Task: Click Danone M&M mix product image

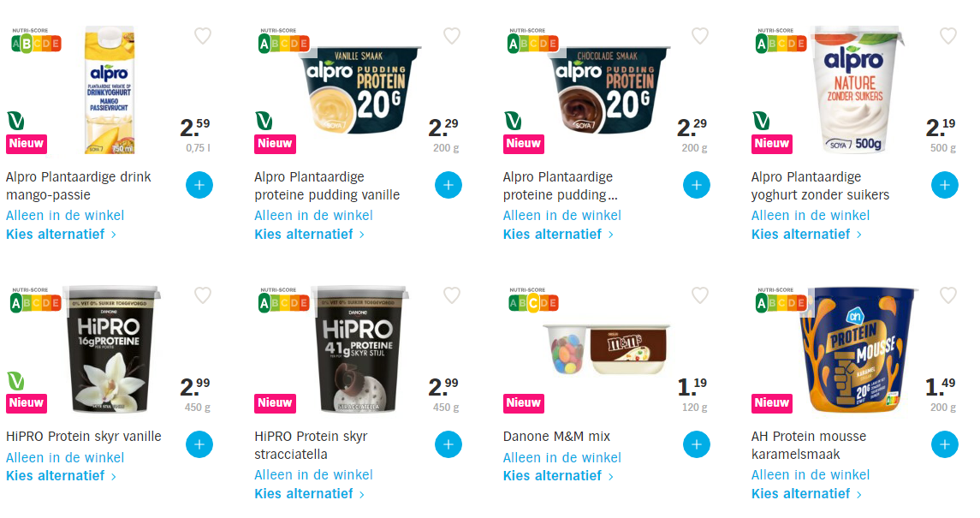Action: pos(606,348)
